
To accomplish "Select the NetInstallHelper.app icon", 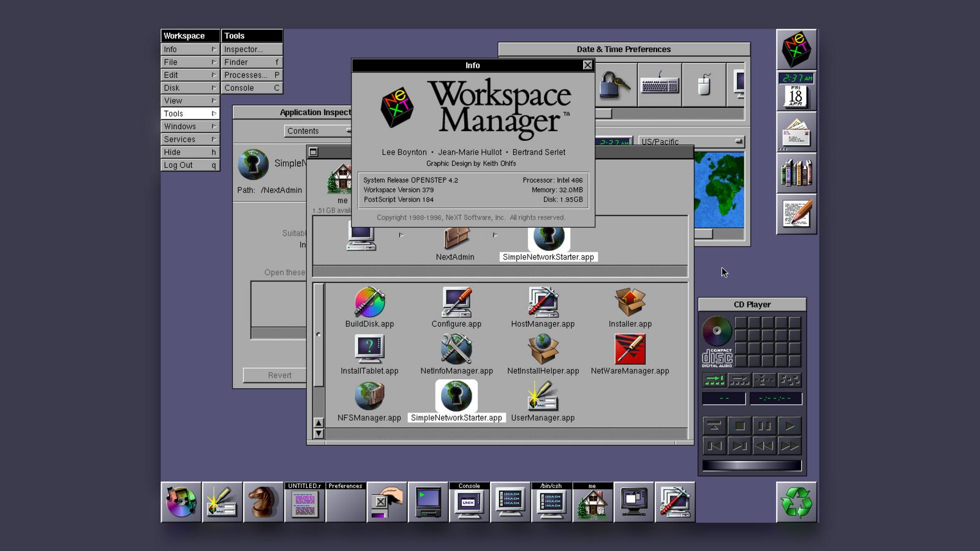I will coord(543,349).
